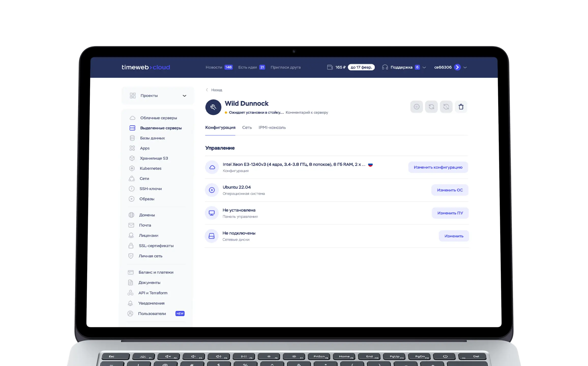
Task: Expand the Проекты dropdown
Action: point(184,96)
